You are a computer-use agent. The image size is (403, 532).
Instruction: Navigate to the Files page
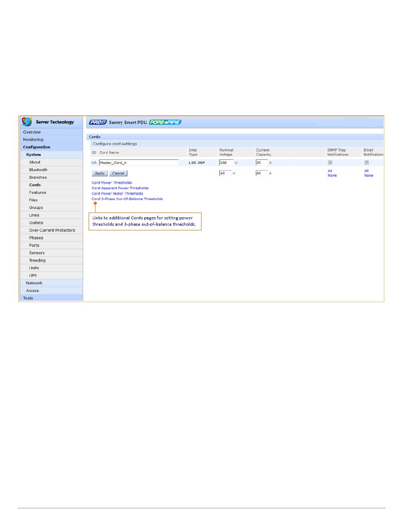pyautogui.click(x=51, y=200)
